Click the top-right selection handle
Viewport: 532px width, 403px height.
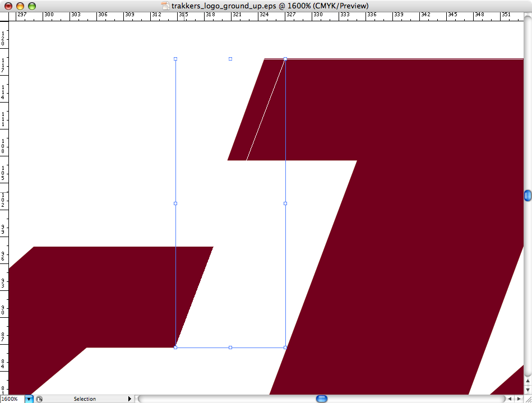[285, 59]
